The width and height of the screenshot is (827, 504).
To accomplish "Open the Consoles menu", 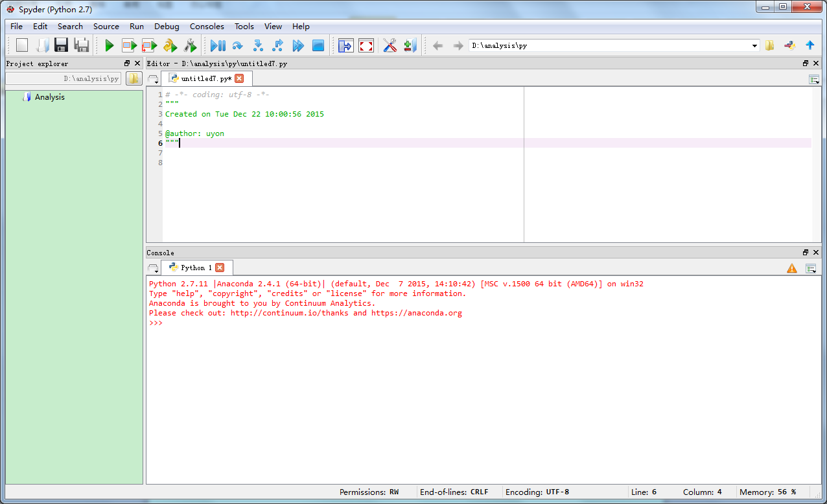I will click(207, 27).
